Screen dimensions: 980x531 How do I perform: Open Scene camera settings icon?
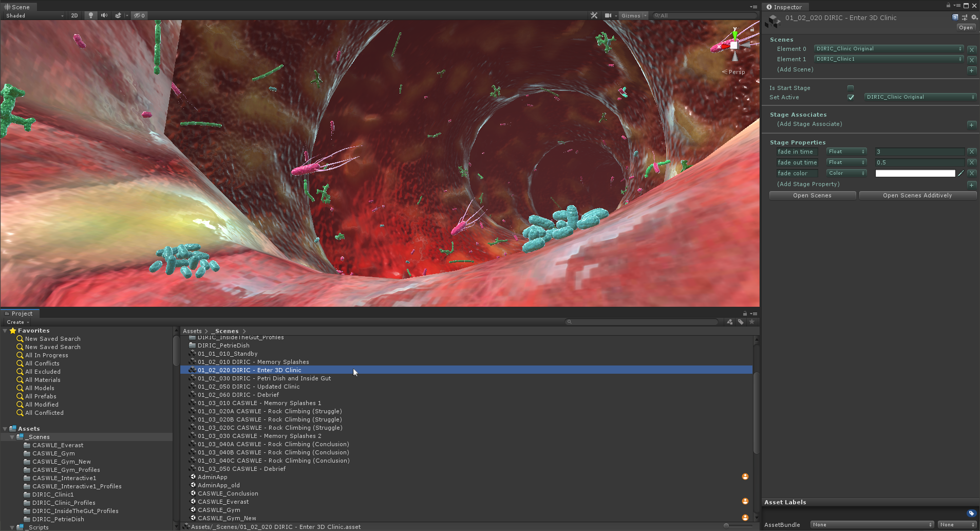pyautogui.click(x=608, y=15)
